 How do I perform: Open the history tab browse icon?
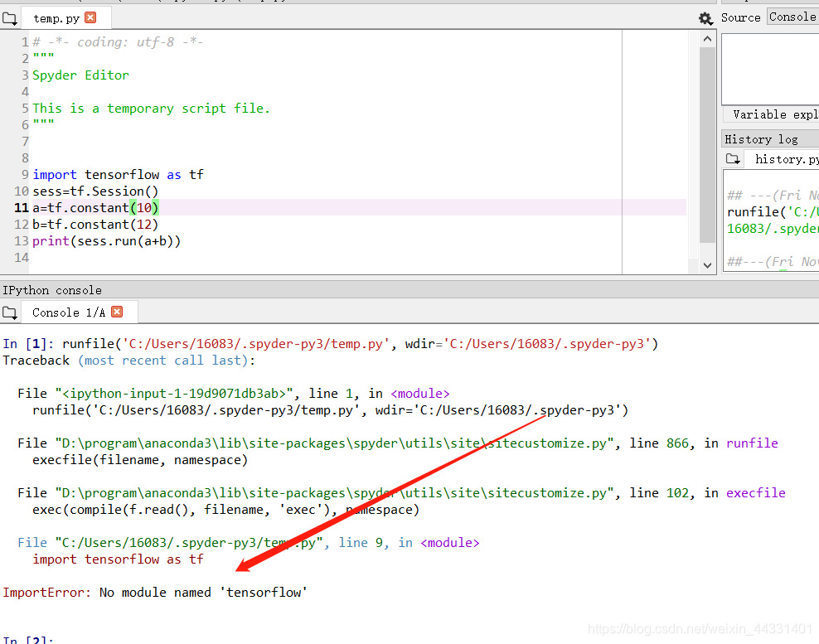coord(733,159)
